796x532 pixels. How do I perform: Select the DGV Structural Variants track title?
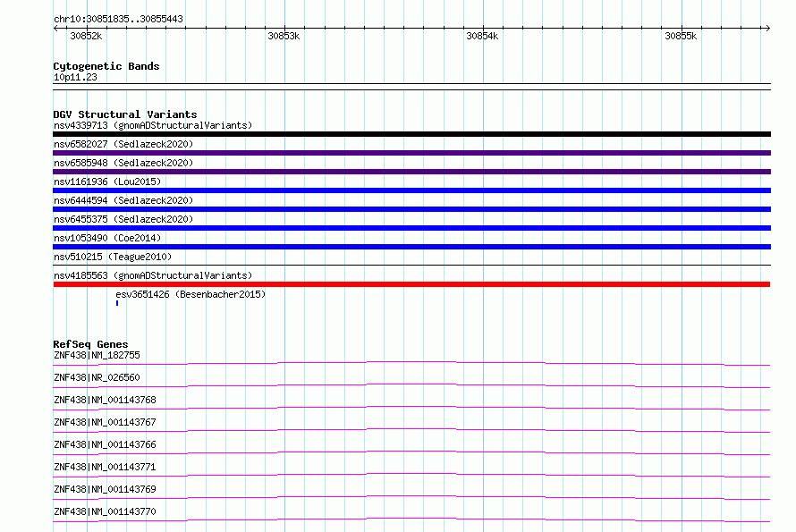[125, 114]
